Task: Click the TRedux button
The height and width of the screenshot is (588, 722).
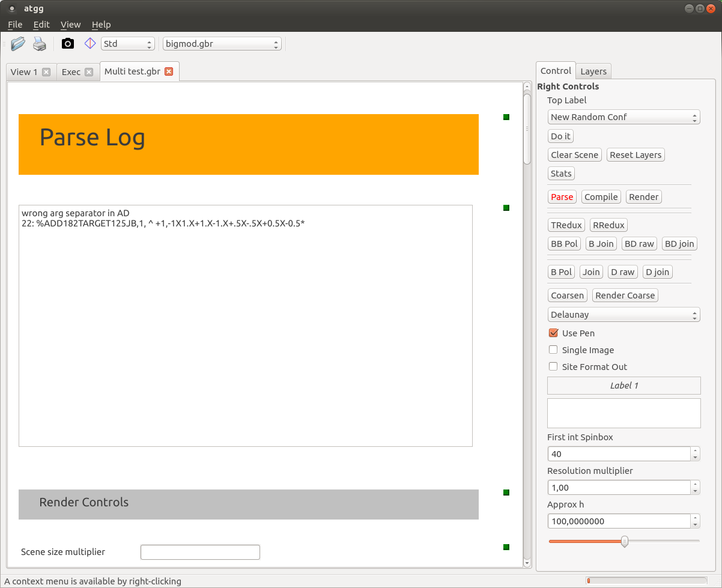Action: point(566,225)
